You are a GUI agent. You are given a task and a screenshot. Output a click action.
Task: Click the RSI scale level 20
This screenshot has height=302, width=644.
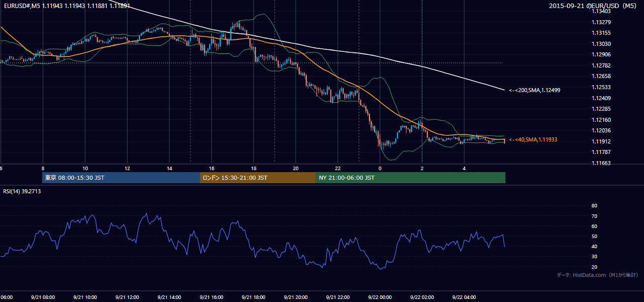594,267
